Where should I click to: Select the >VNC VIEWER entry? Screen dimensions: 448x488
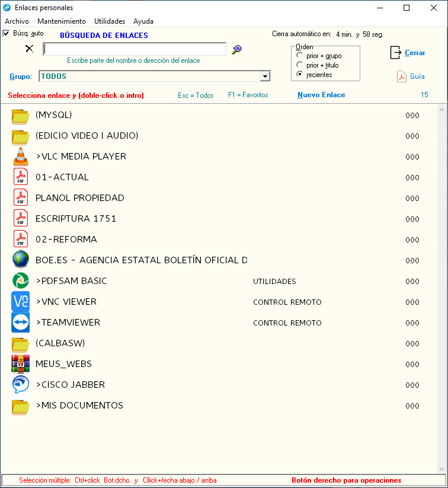tap(66, 302)
